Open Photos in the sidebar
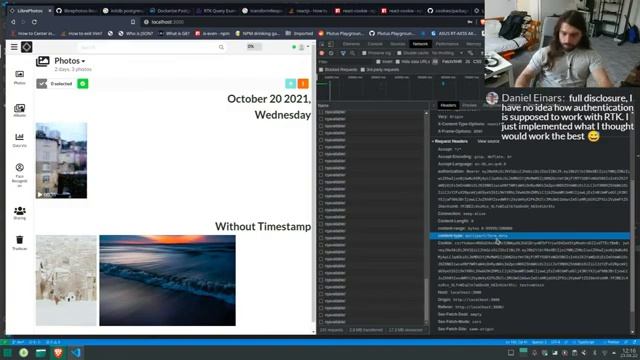 [x=20, y=77]
